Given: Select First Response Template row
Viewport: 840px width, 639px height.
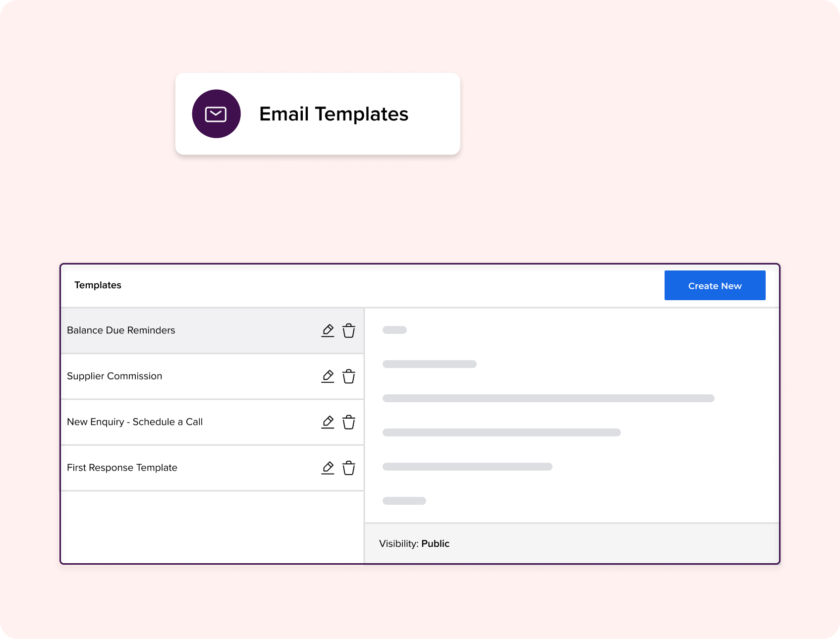Looking at the screenshot, I should (213, 468).
